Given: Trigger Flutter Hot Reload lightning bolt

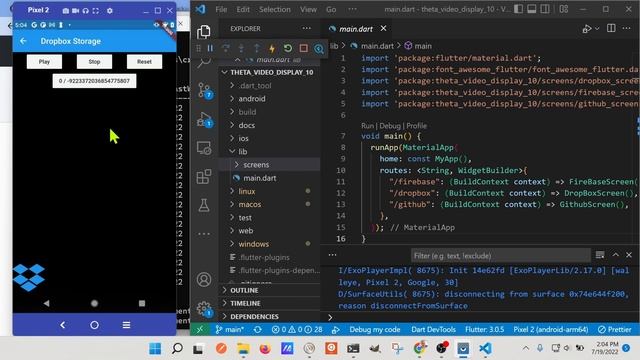Looking at the screenshot, I should coord(272,49).
